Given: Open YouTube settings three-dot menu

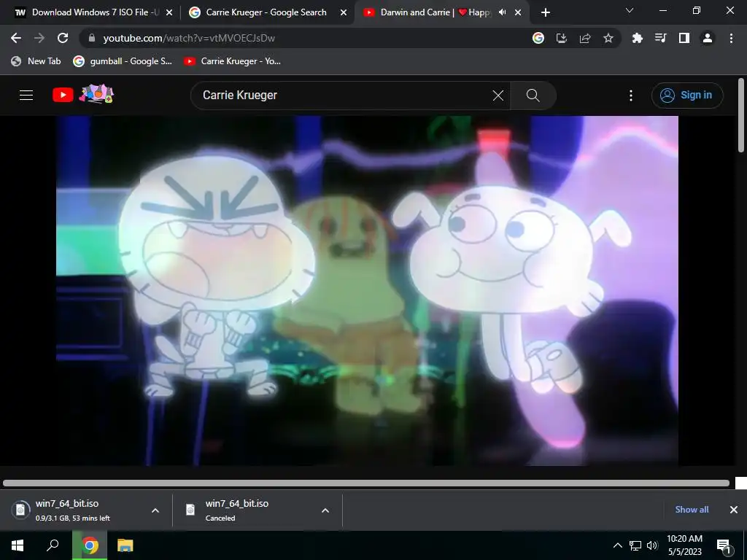Looking at the screenshot, I should [631, 96].
